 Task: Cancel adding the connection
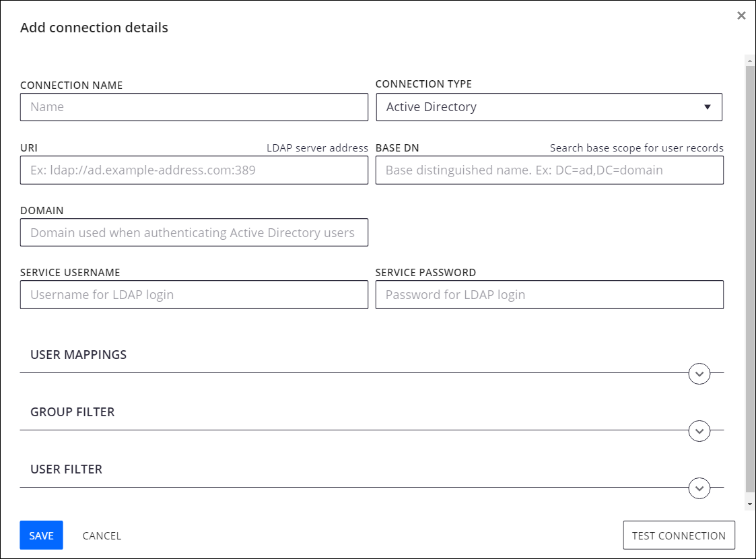102,536
